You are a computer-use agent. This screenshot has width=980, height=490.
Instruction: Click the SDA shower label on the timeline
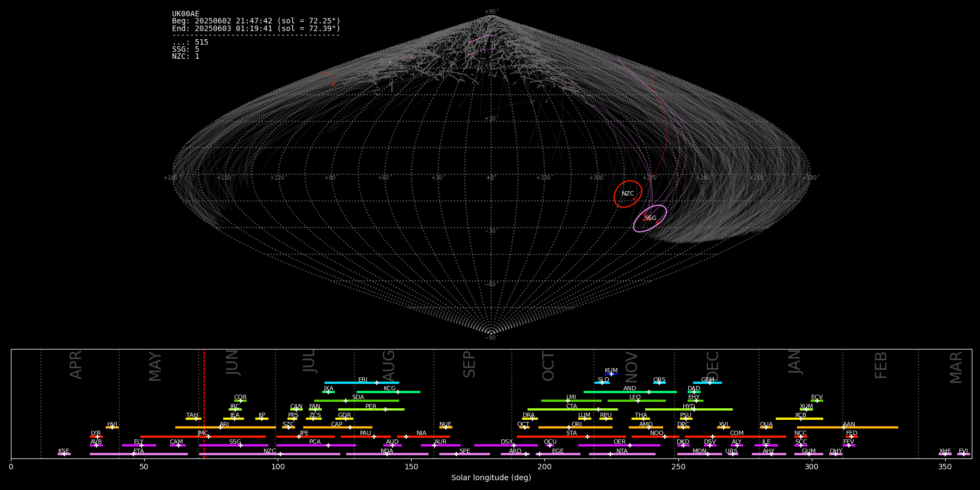(x=358, y=397)
